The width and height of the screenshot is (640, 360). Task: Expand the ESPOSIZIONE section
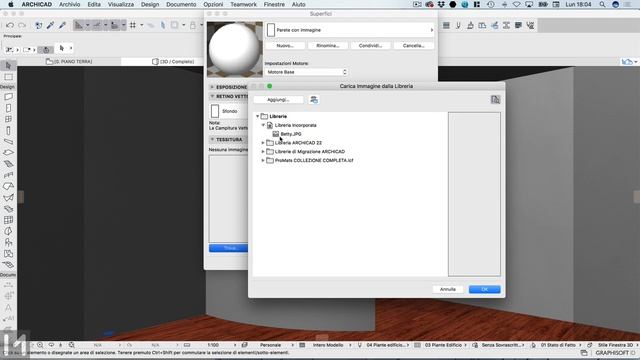[x=212, y=87]
